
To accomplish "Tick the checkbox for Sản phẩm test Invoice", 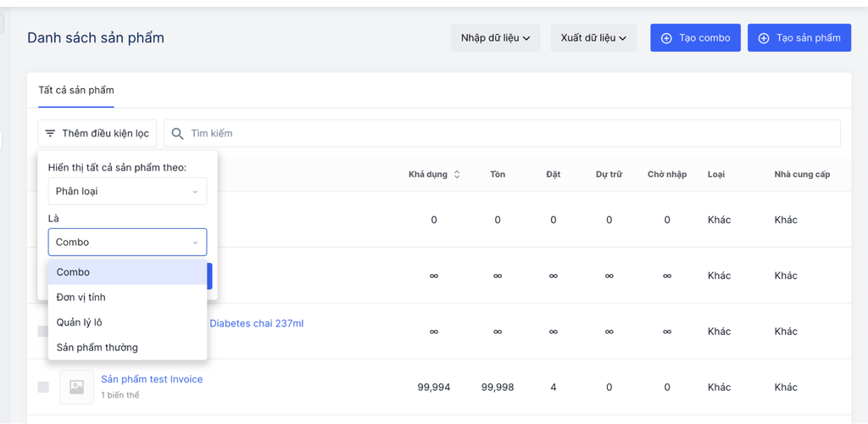I will tap(43, 387).
